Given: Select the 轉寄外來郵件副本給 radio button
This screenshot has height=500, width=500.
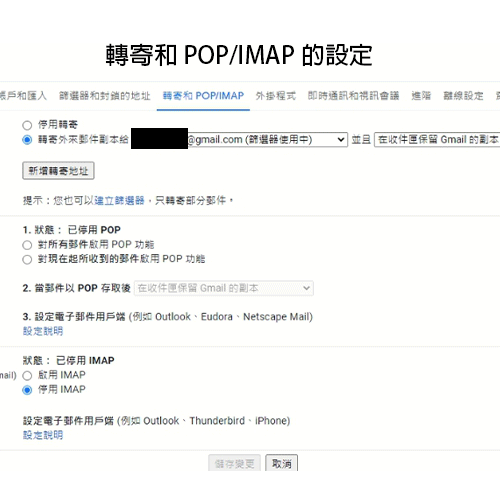Looking at the screenshot, I should click(27, 140).
